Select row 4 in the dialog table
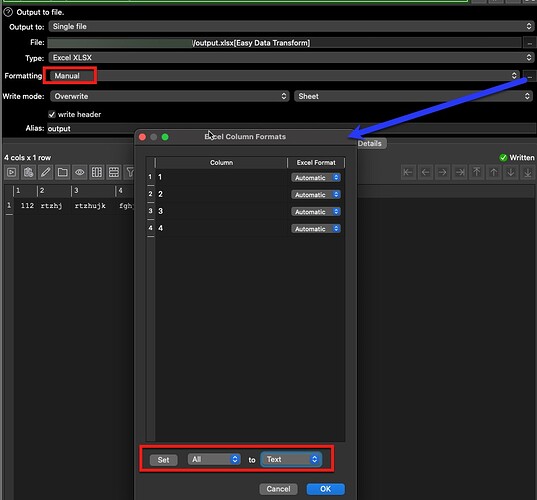537x500 pixels. [x=150, y=228]
